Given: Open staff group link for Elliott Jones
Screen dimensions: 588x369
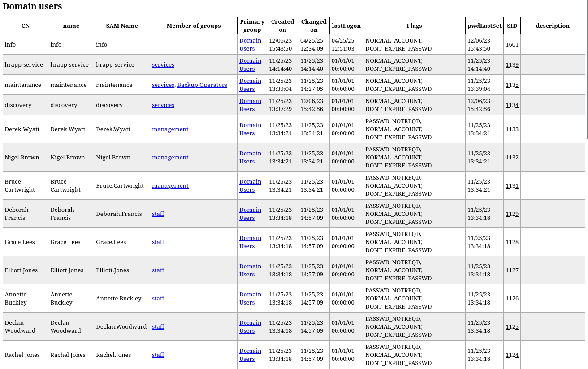Looking at the screenshot, I should (x=158, y=270).
